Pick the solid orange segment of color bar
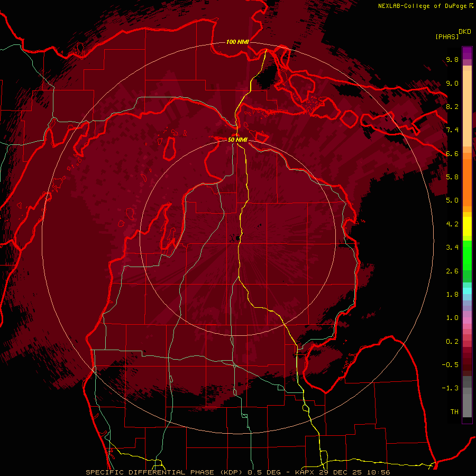 [467, 181]
